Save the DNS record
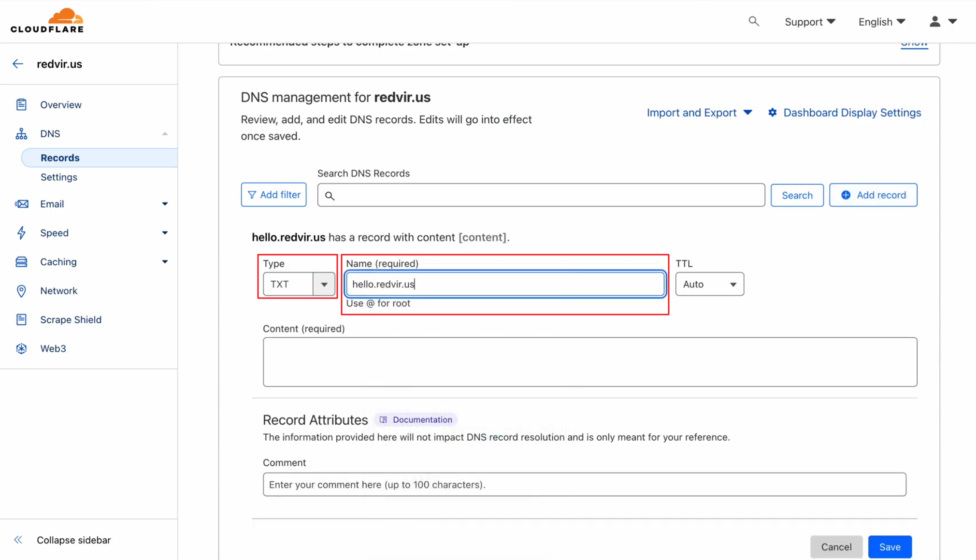The height and width of the screenshot is (560, 976). (889, 547)
